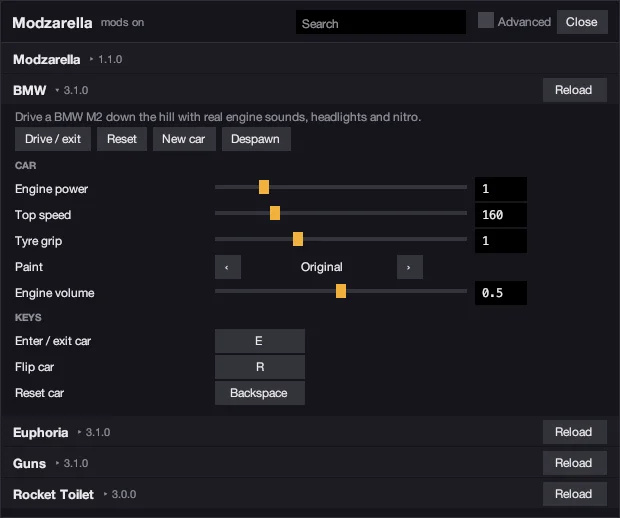Rebind the Enter / exit car key E

[x=259, y=341]
